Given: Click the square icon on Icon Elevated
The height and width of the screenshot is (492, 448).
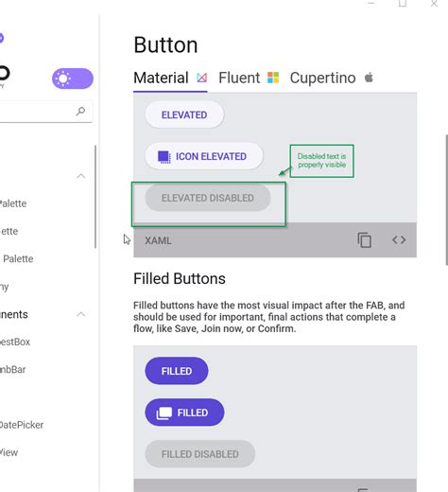Looking at the screenshot, I should [164, 157].
